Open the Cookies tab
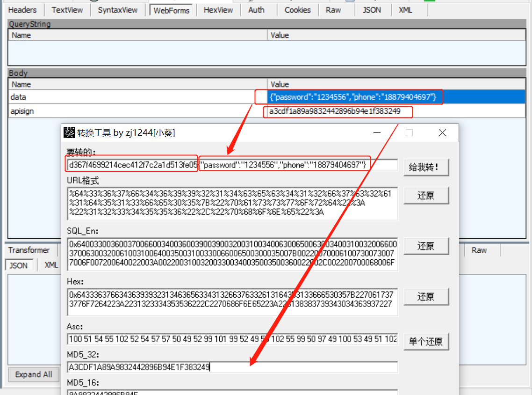The image size is (532, 395). tap(297, 10)
